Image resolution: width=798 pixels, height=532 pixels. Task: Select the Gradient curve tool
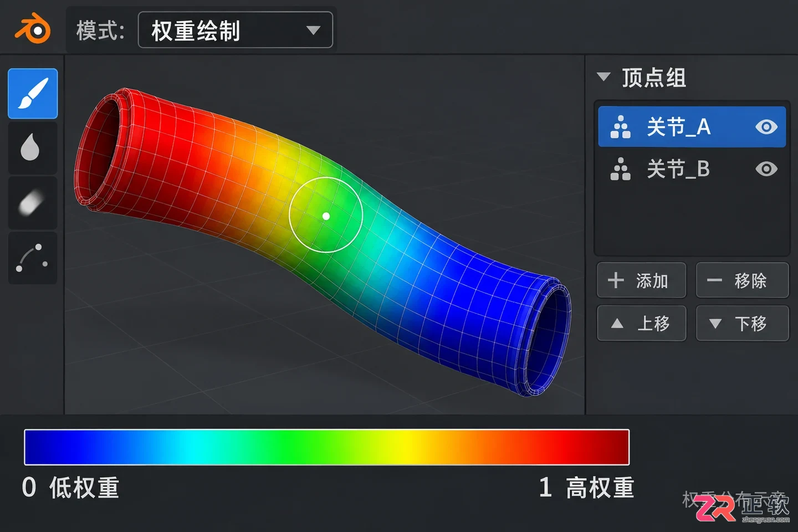click(x=33, y=258)
